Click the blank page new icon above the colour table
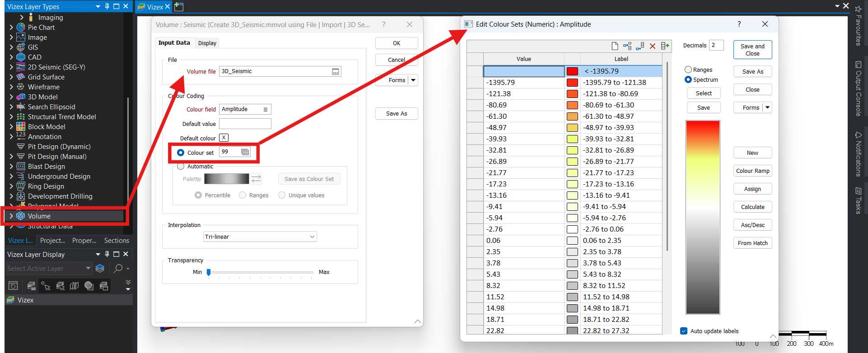The height and width of the screenshot is (353, 868). [x=615, y=46]
